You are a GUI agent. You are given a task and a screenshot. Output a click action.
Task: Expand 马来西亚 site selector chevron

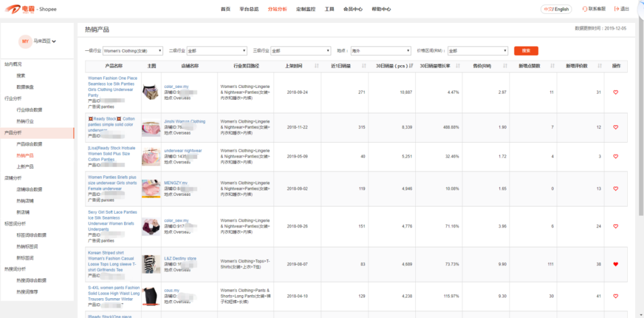pos(55,42)
